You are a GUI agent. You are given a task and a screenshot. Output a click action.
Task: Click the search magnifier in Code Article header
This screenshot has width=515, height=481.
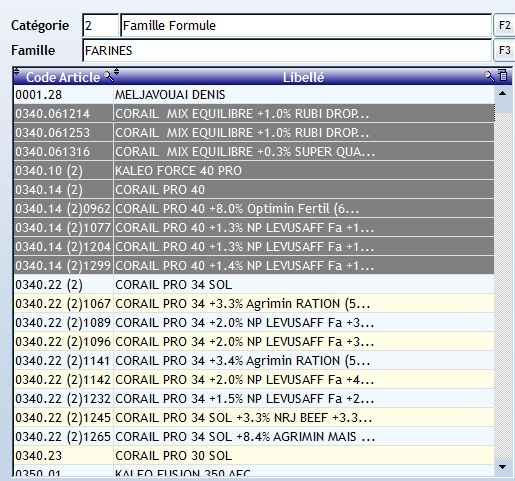pos(109,76)
